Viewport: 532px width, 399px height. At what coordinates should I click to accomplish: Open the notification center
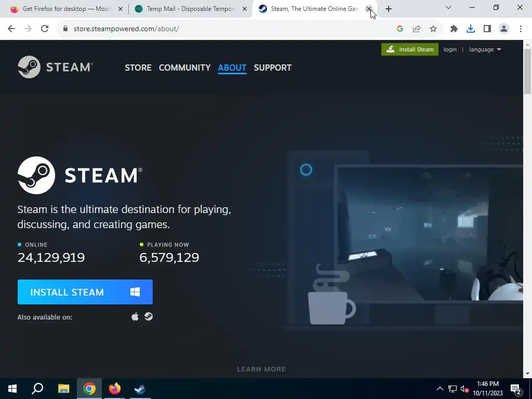(516, 389)
